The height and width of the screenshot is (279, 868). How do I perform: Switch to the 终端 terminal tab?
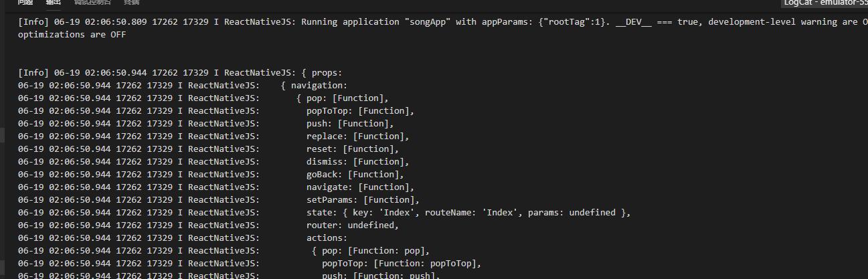132,2
